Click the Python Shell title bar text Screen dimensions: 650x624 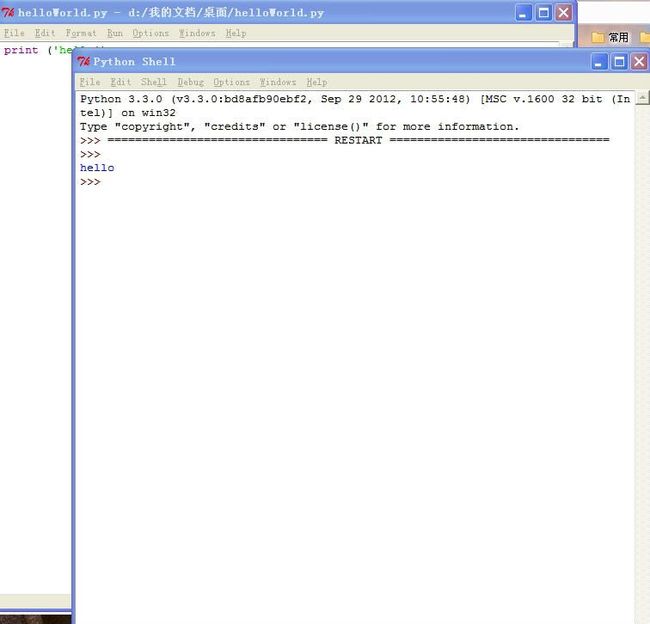(x=134, y=62)
